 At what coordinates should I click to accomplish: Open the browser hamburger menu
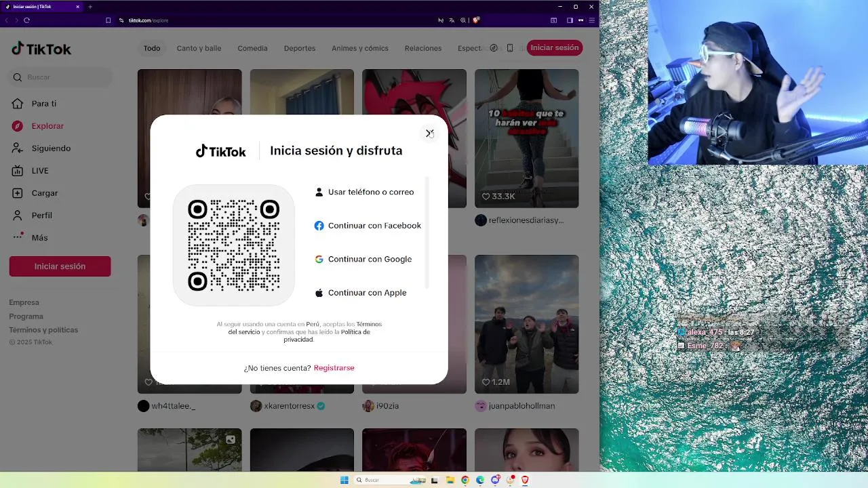pos(592,20)
